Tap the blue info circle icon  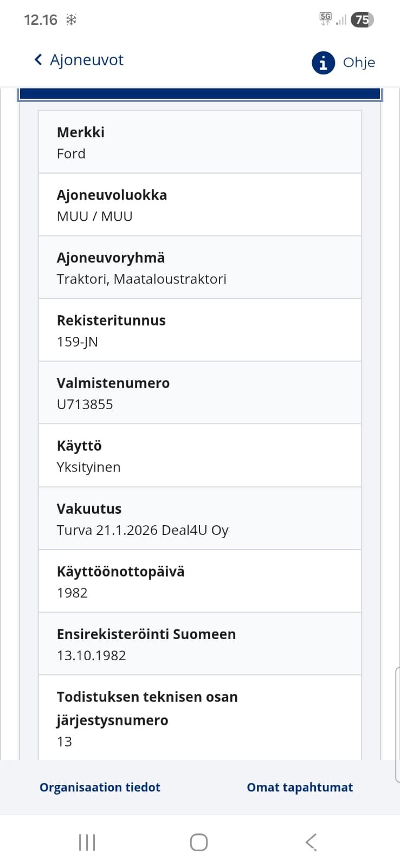click(323, 63)
